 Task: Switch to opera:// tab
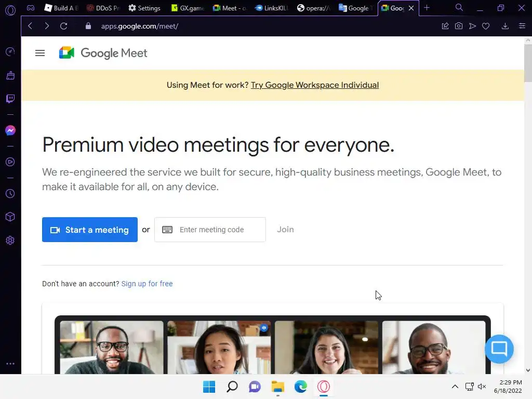click(x=313, y=8)
